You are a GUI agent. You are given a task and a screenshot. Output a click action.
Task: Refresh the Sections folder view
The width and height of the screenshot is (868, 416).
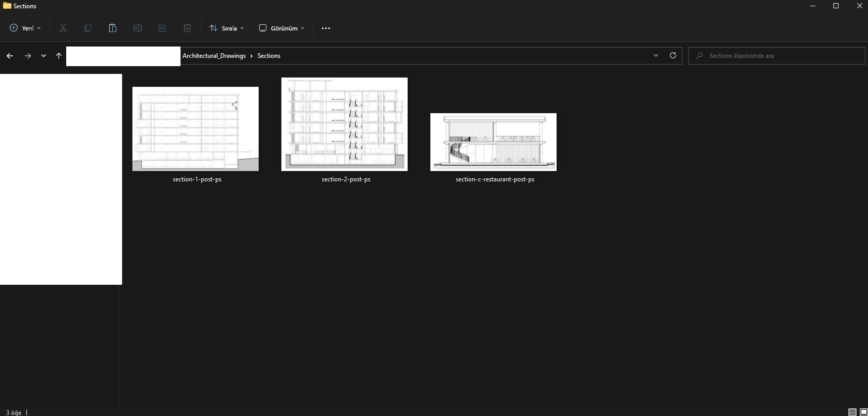673,55
